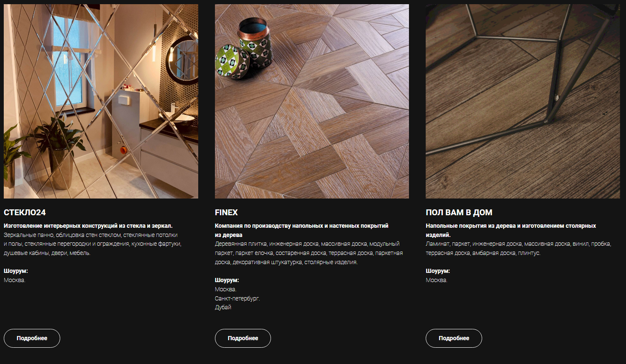This screenshot has width=626, height=364.
Task: Open Подробнее under СТЕКЛО24
Action: (x=32, y=338)
